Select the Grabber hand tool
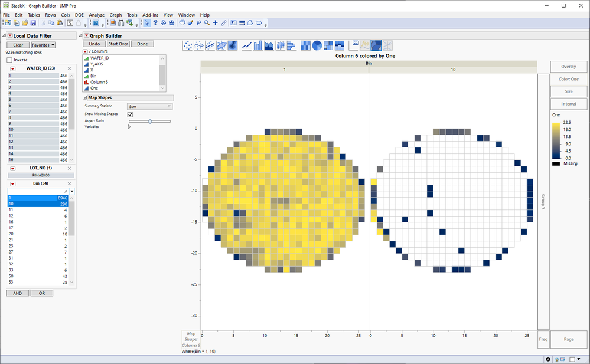590x364 pixels. tap(182, 23)
